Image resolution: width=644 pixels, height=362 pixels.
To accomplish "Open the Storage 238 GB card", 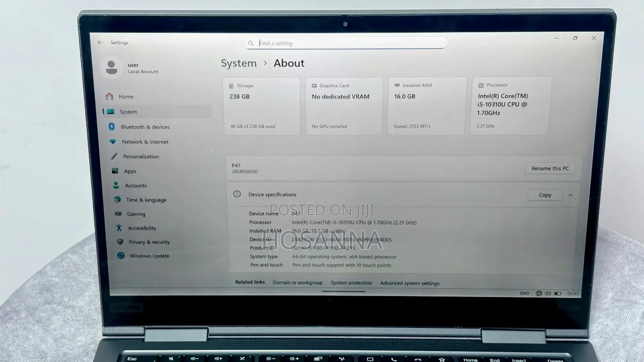I will tap(261, 106).
